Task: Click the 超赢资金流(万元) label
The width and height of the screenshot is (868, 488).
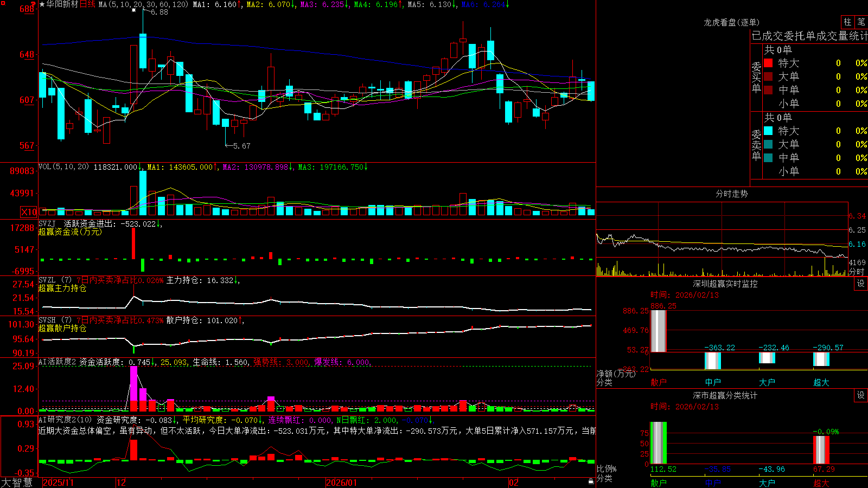Action: [x=70, y=232]
